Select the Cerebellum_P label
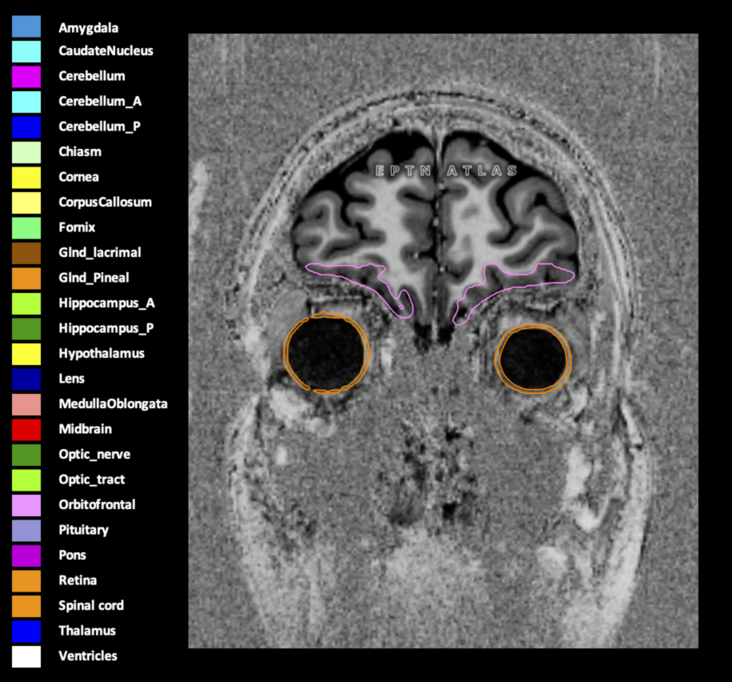 coord(99,127)
